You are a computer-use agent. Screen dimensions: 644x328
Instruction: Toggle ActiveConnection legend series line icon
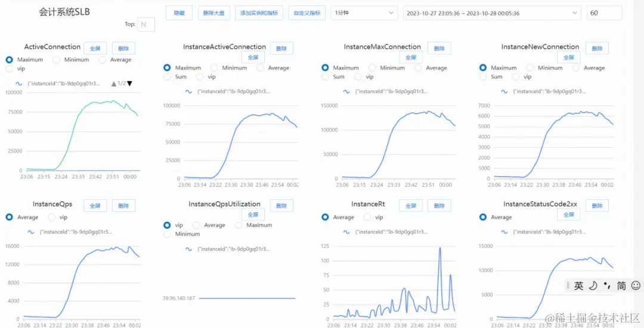(x=18, y=83)
